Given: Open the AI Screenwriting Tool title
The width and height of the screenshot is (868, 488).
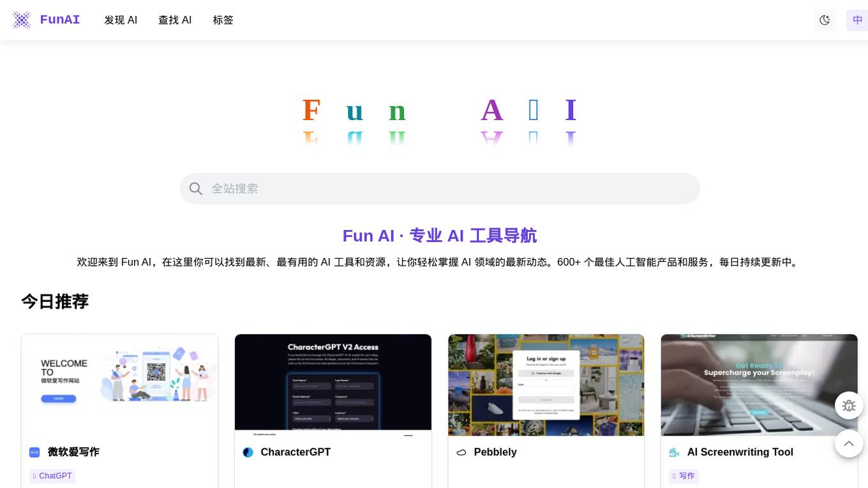Looking at the screenshot, I should pyautogui.click(x=740, y=452).
